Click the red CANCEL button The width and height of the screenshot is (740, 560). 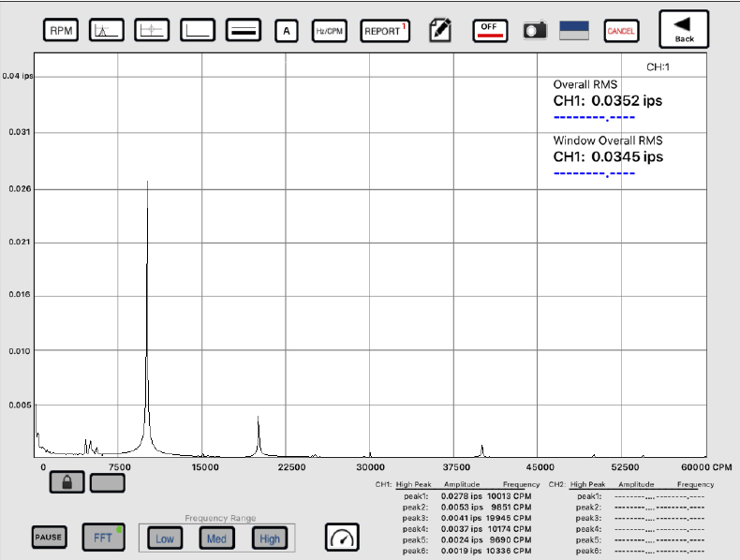pos(621,31)
